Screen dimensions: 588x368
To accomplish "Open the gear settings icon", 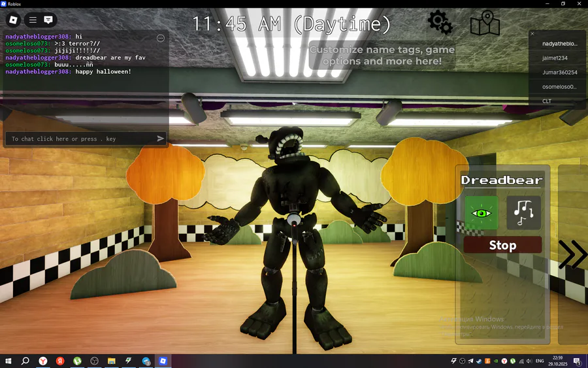I will click(x=440, y=22).
